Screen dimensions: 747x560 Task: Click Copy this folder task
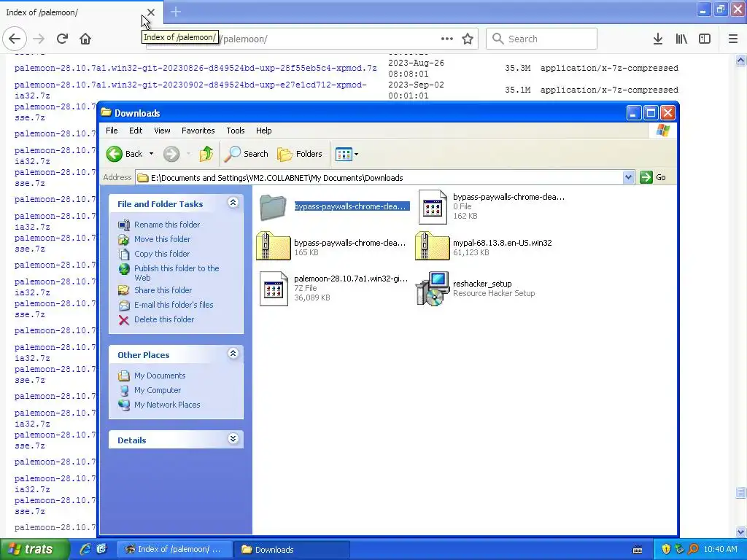[x=161, y=254]
